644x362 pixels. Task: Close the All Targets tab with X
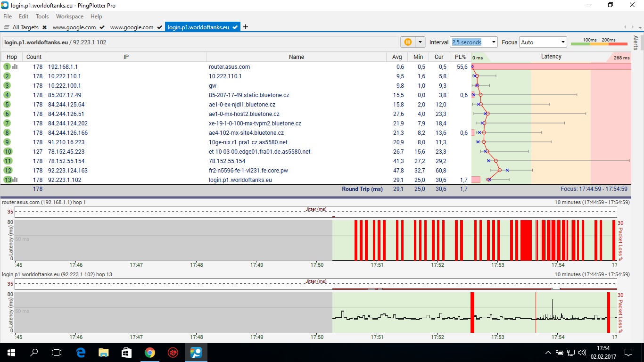[44, 27]
